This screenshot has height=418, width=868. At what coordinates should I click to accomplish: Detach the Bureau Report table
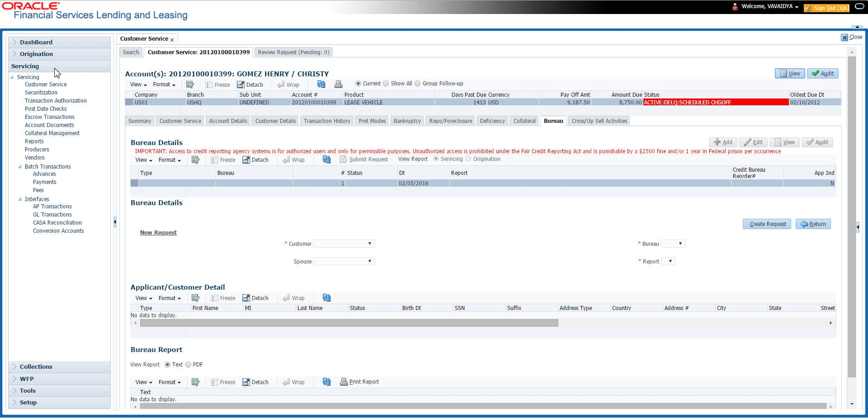(255, 382)
